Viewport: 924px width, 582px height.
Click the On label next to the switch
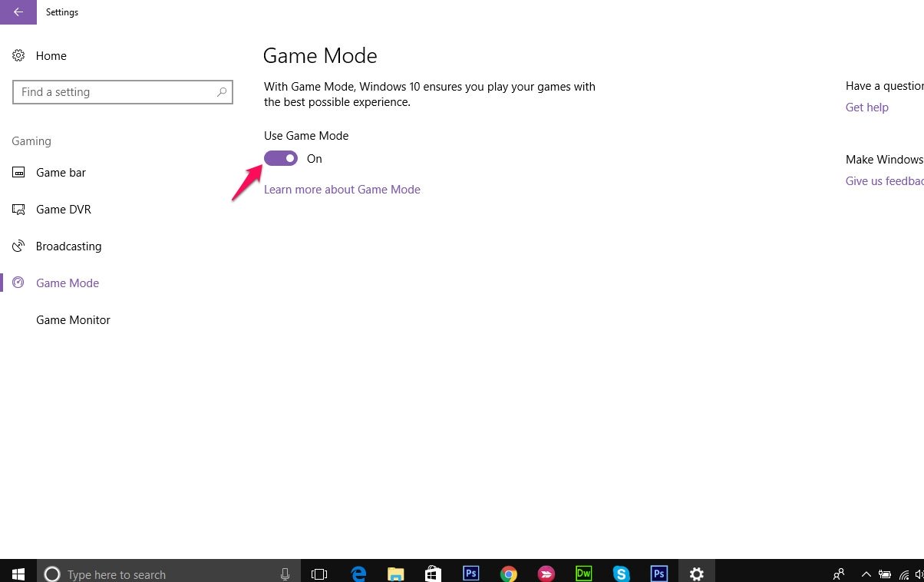tap(315, 159)
